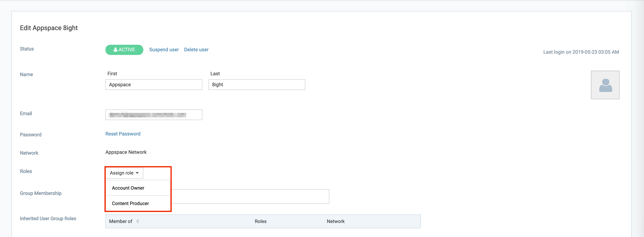Click the user avatar placeholder image
644x237 pixels.
pos(605,85)
